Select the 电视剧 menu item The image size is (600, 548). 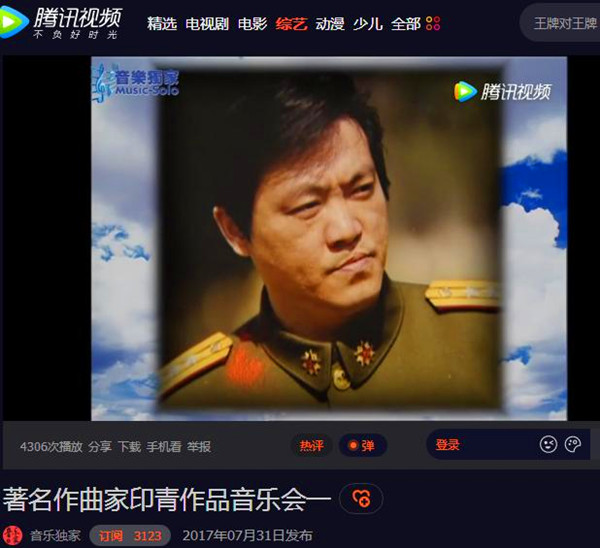point(207,24)
